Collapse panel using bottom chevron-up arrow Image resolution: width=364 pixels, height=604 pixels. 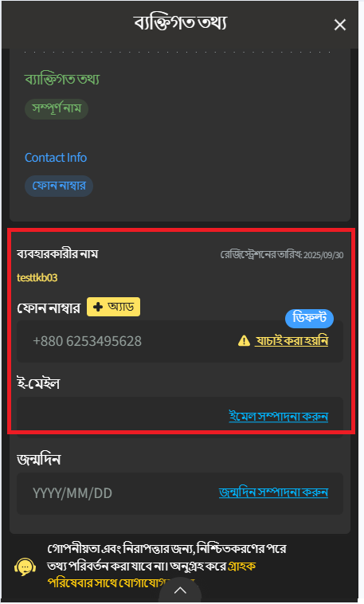(x=180, y=590)
